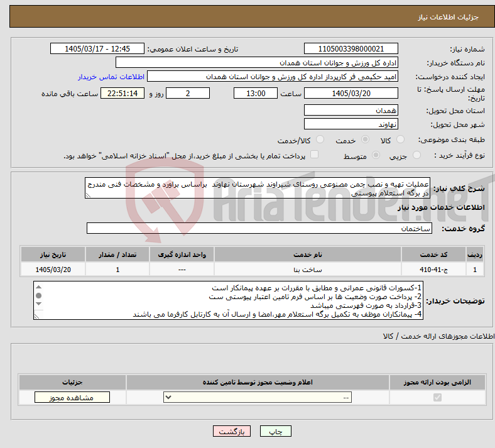Click the مشاهده مجوز button
495x448 pixels.
pos(72,397)
